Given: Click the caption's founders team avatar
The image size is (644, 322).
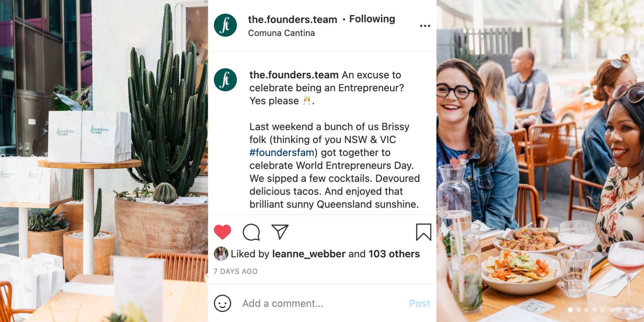Looking at the screenshot, I should pos(225,80).
